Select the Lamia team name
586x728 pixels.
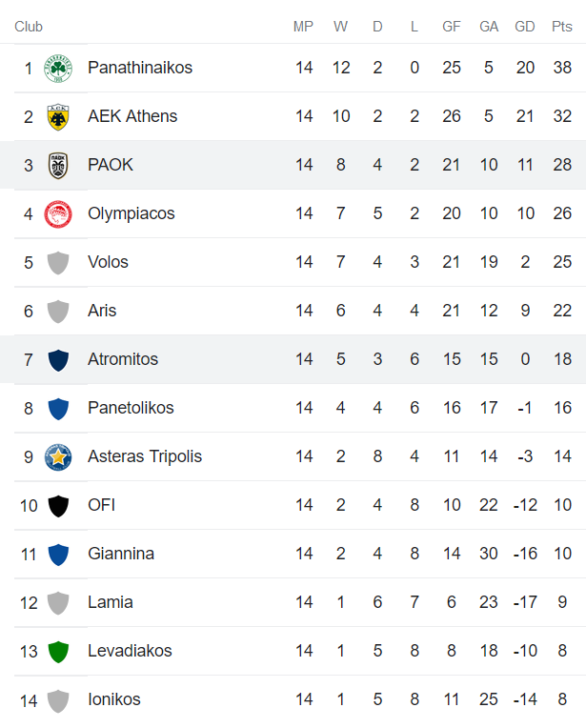tap(110, 602)
